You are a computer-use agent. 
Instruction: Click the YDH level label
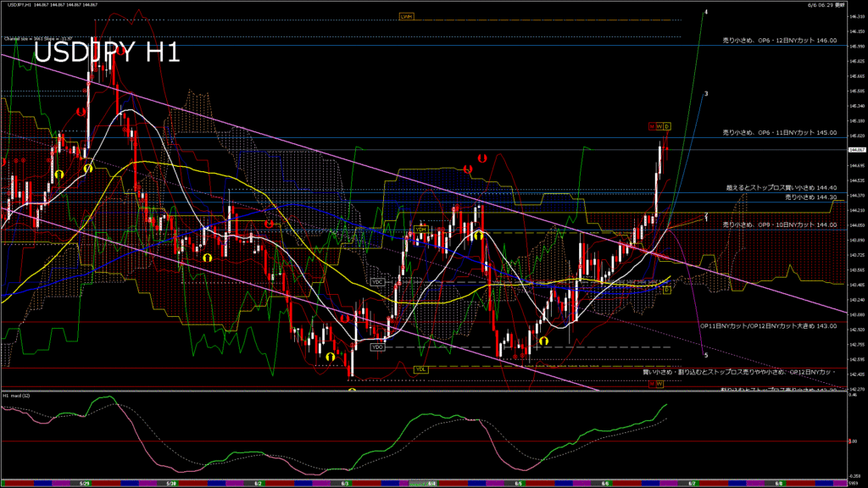pyautogui.click(x=420, y=229)
